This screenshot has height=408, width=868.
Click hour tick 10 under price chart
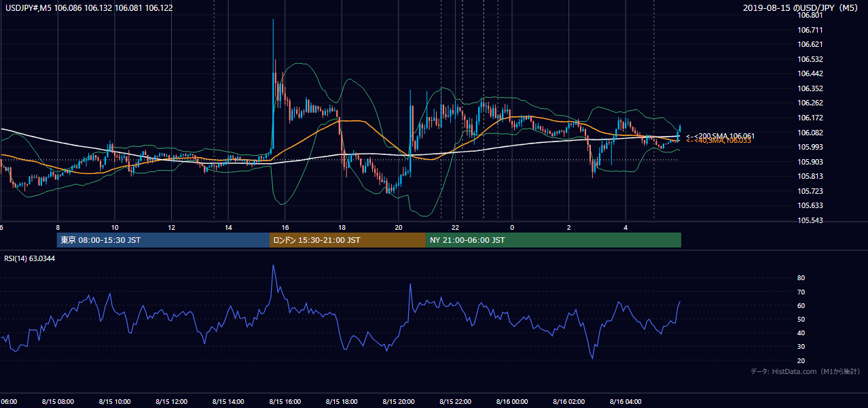[115, 228]
